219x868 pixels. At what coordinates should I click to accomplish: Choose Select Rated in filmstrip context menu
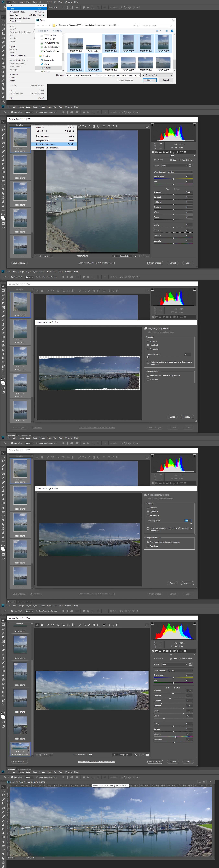[x=54, y=131]
